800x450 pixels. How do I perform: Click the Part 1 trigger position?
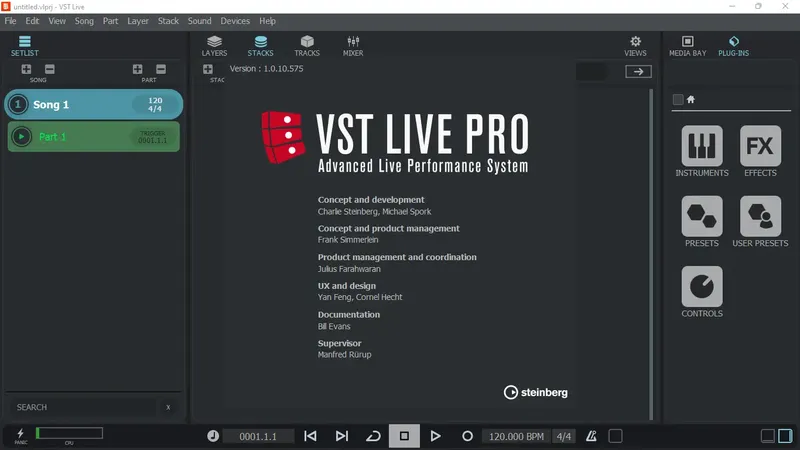[153, 137]
